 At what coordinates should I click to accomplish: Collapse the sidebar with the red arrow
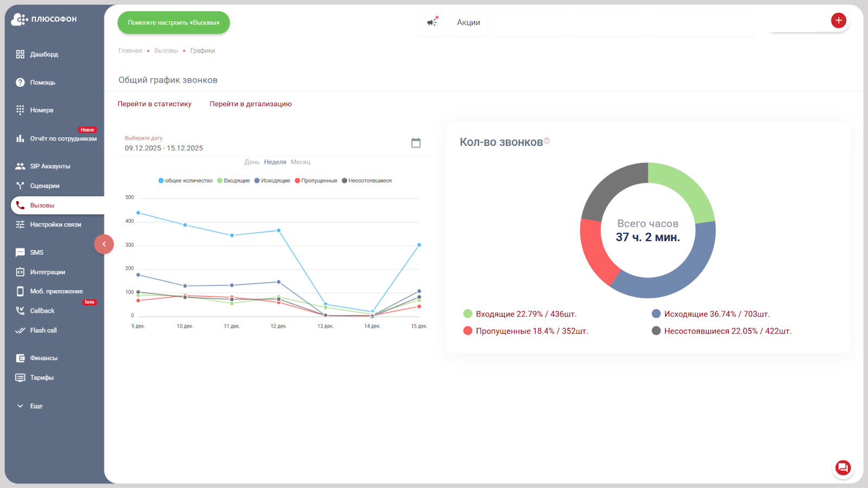(x=104, y=244)
